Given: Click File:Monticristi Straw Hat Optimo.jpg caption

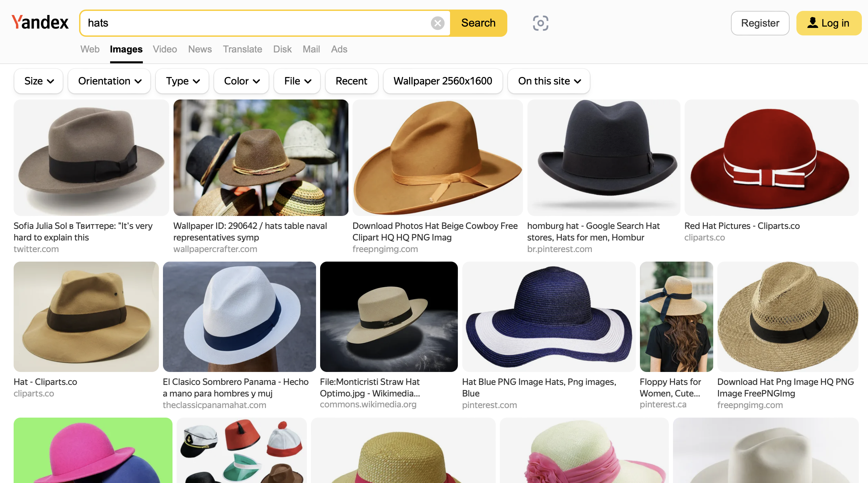Looking at the screenshot, I should click(x=370, y=388).
